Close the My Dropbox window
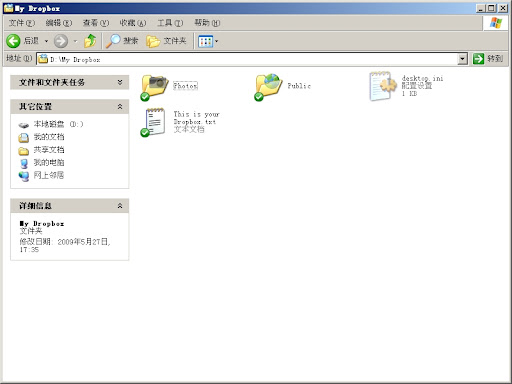The image size is (512, 384). pos(503,8)
